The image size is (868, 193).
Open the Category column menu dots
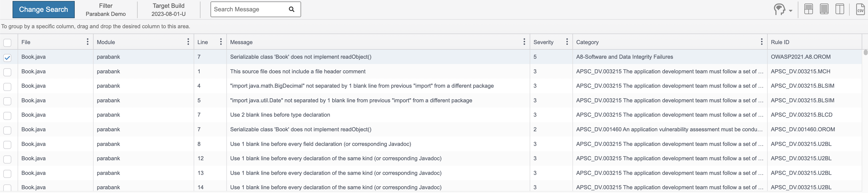click(762, 42)
